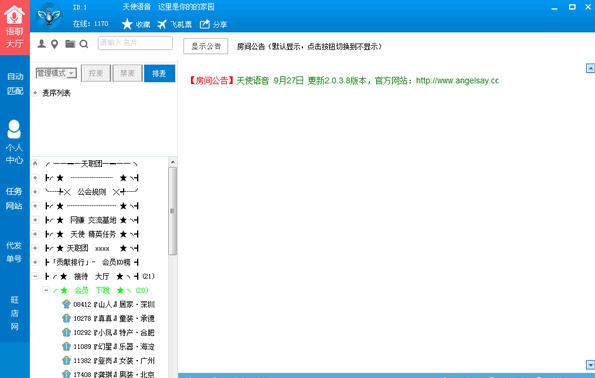This screenshot has height=378, width=595.
Task: Click the 飞机票 label in the header
Action: tap(181, 25)
